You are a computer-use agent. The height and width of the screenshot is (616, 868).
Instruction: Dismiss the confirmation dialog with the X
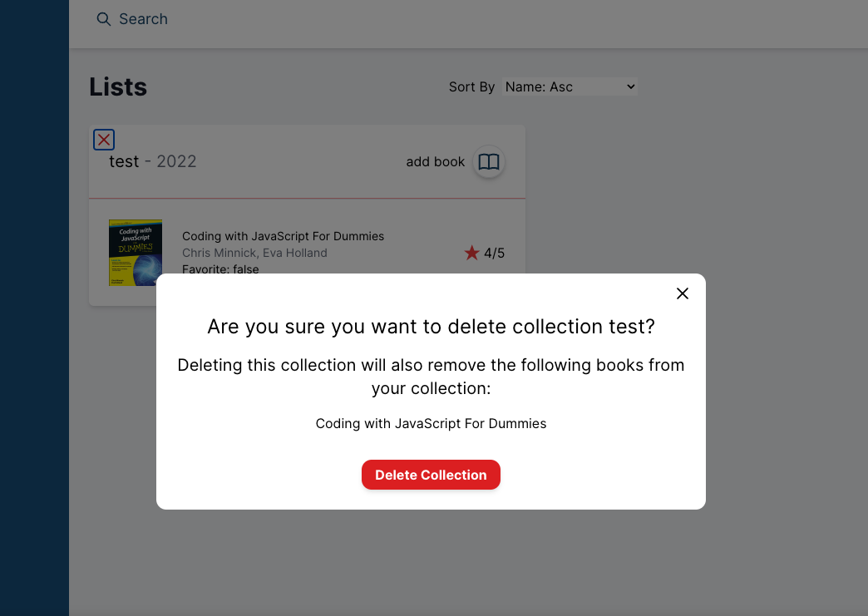coord(682,293)
